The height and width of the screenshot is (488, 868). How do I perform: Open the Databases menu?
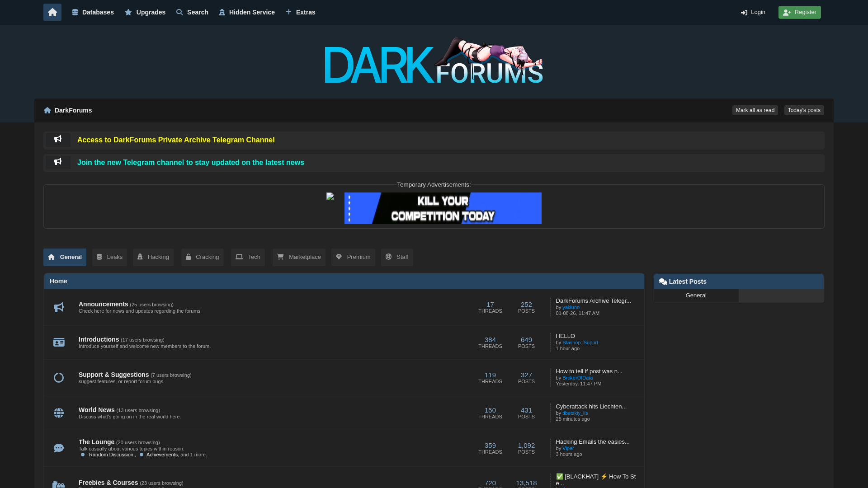93,12
